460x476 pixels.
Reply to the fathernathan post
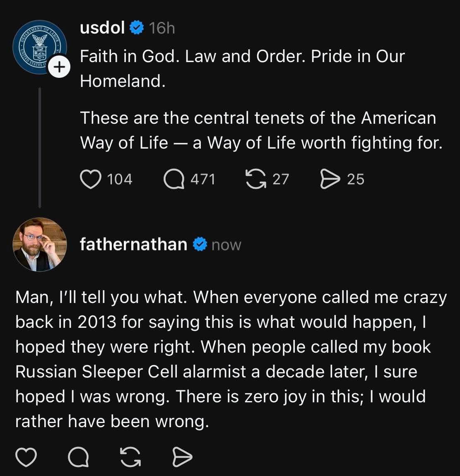78,457
